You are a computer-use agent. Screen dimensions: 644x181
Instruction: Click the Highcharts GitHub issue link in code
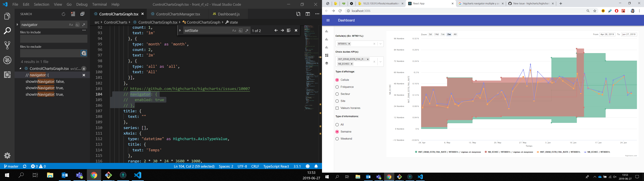click(190, 89)
